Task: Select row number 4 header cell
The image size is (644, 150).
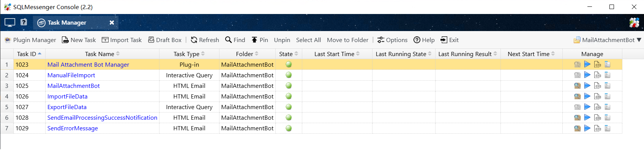Action: (7, 97)
